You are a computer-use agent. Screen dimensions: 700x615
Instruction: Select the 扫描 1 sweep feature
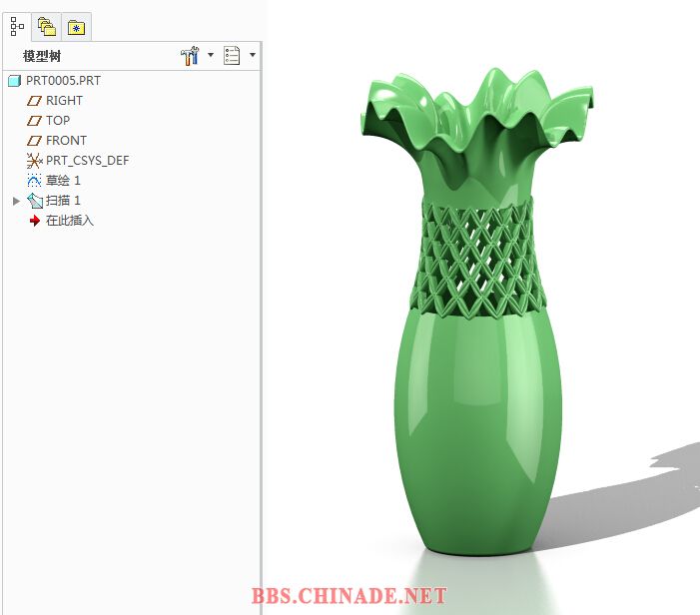(x=63, y=201)
